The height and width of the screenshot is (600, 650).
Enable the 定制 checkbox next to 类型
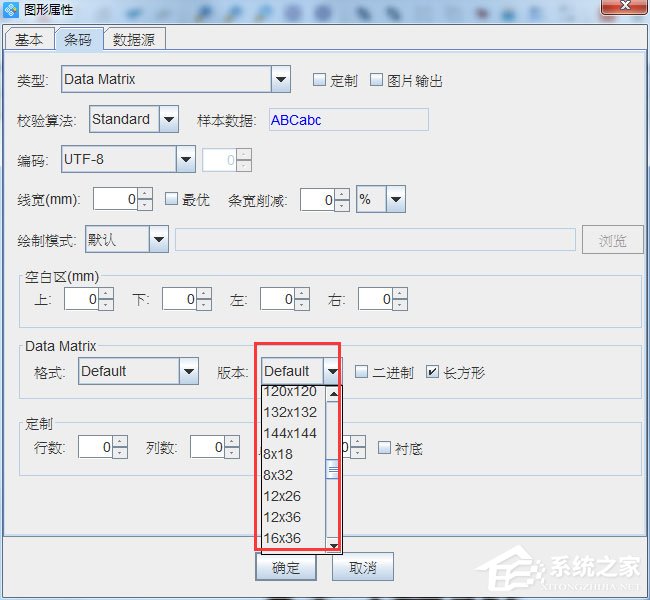tap(319, 79)
